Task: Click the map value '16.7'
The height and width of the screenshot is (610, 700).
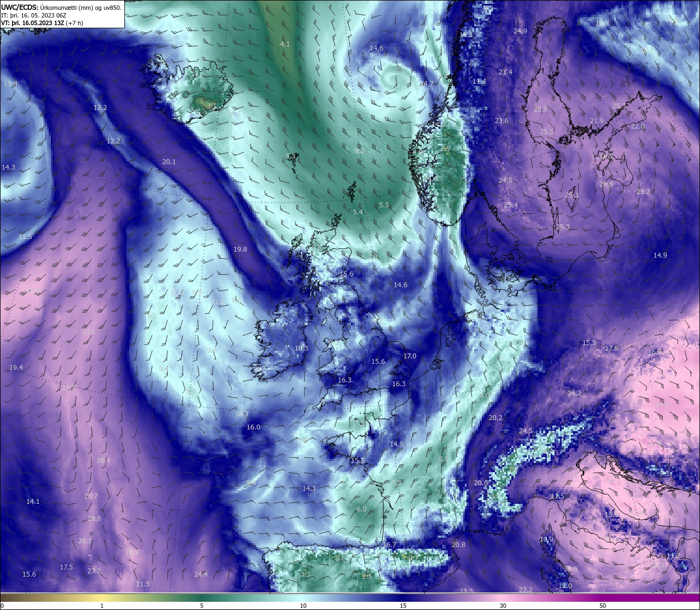Action: 389,545
